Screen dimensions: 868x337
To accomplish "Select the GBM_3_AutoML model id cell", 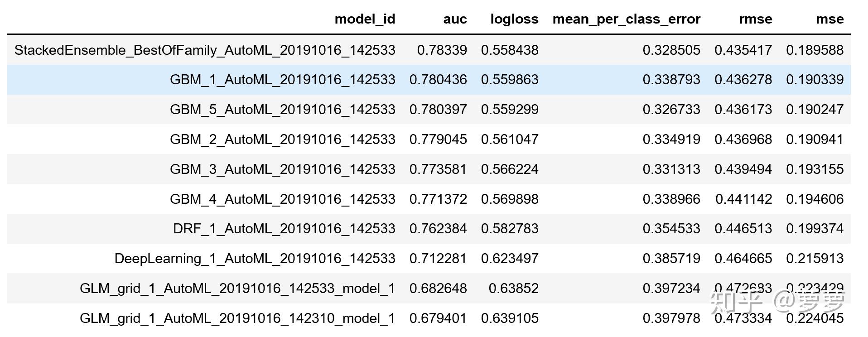I will coord(282,169).
